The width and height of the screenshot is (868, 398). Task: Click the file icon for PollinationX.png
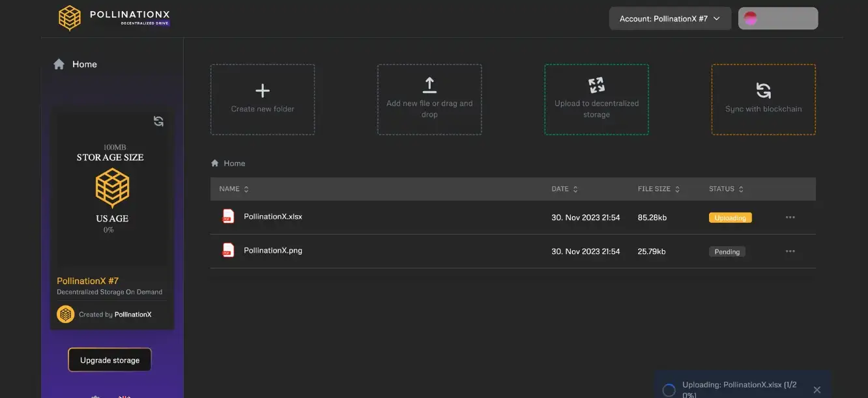(x=228, y=250)
